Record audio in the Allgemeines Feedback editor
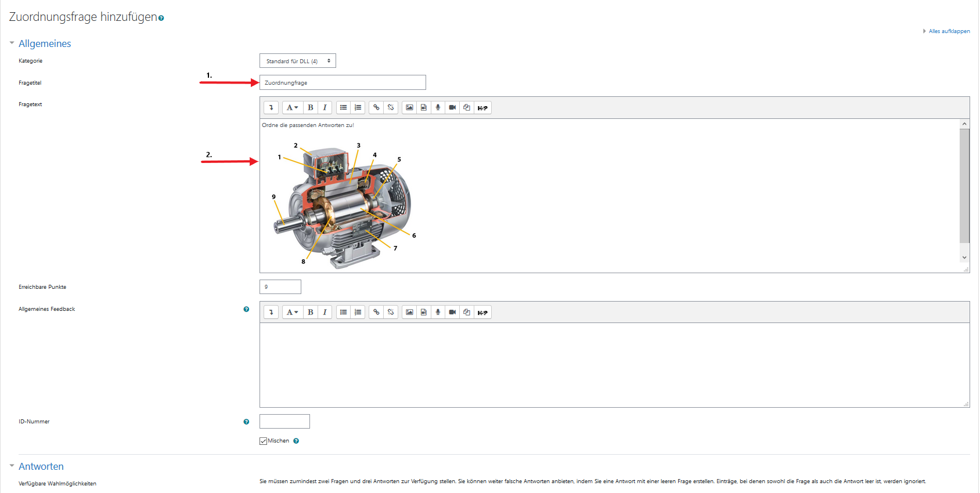The width and height of the screenshot is (980, 493). coord(438,313)
